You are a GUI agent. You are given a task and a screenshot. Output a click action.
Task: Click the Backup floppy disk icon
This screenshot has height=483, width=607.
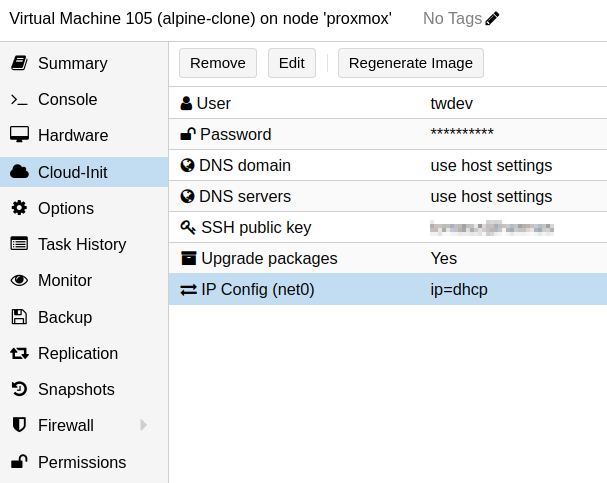coord(19,317)
